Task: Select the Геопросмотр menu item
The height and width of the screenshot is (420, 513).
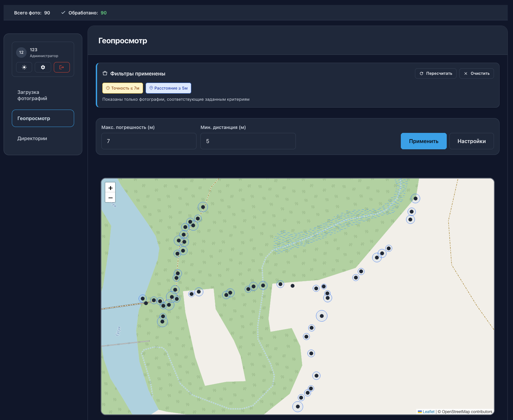Action: [43, 118]
